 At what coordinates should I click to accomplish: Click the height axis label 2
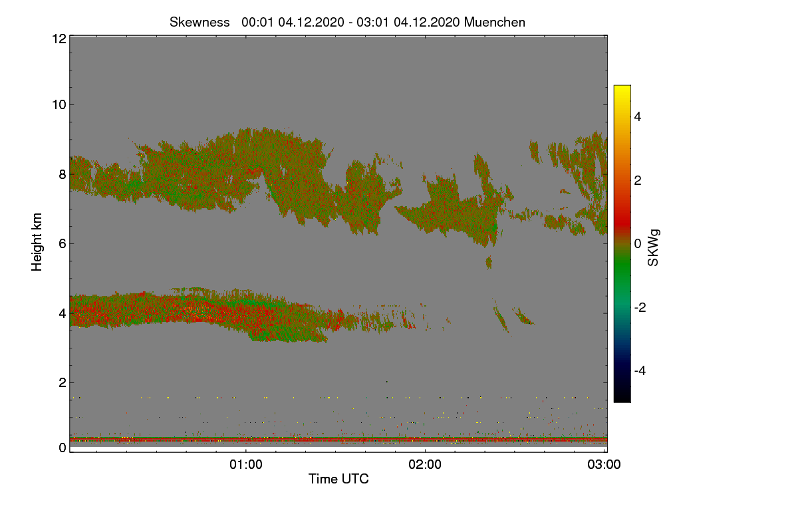(x=62, y=382)
